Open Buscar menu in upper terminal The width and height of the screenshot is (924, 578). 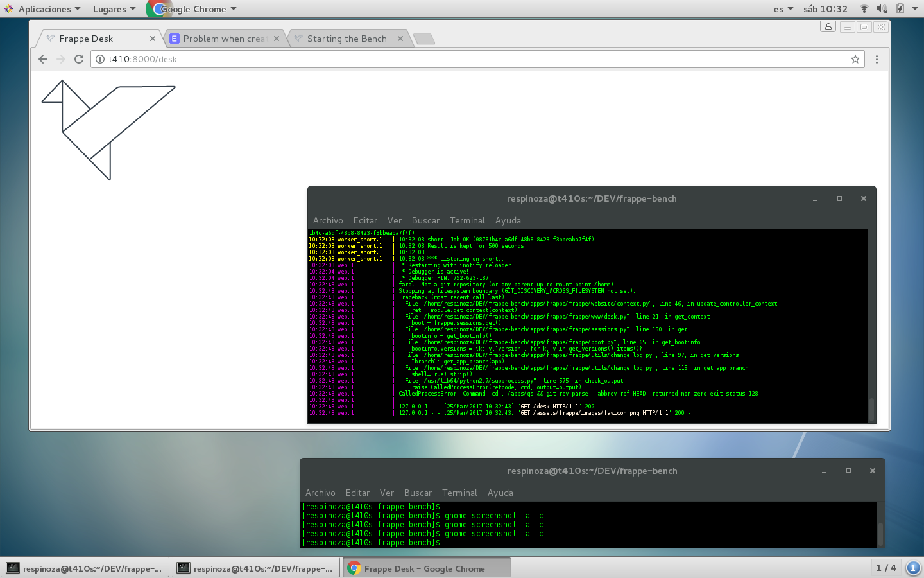pos(425,220)
